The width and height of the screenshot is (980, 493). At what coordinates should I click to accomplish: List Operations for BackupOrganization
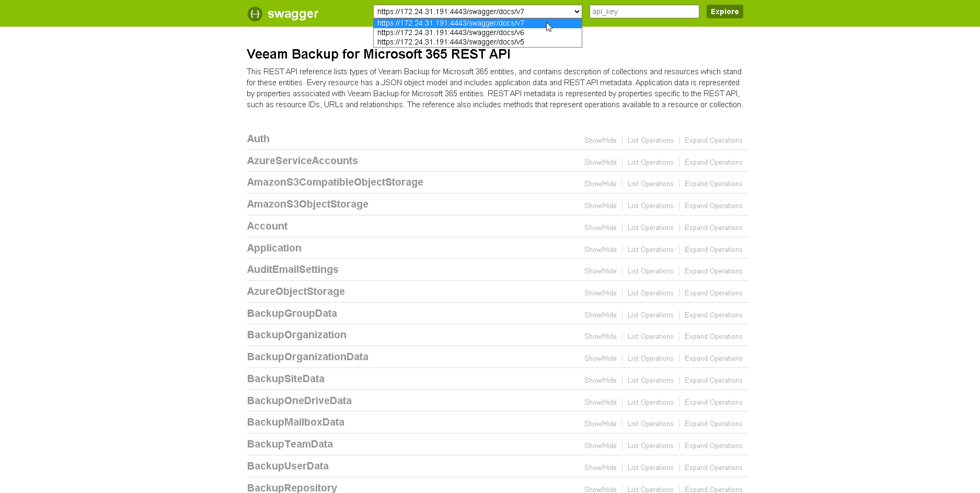pos(650,337)
